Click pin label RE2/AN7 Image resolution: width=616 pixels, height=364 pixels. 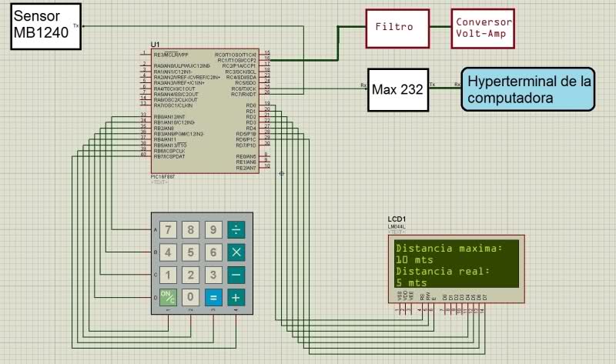[x=246, y=168]
